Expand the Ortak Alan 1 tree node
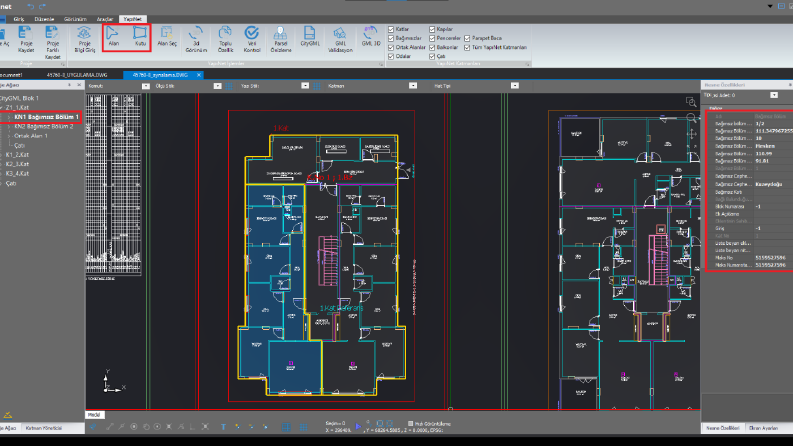 click(9, 136)
